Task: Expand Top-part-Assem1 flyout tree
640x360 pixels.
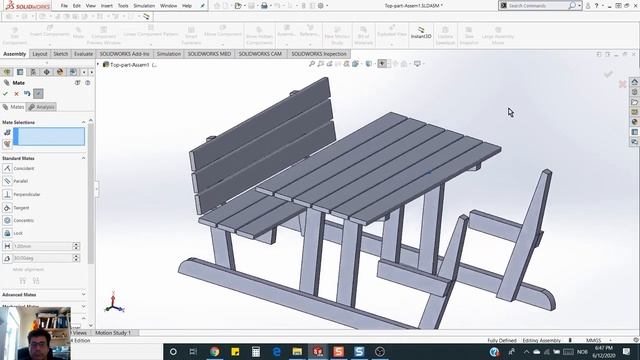Action: (98, 64)
